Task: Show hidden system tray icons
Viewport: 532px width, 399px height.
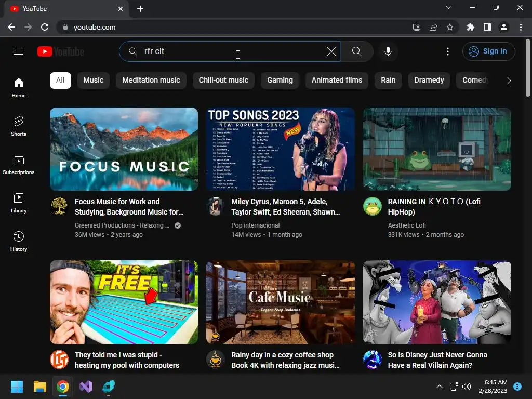Action: click(x=440, y=387)
